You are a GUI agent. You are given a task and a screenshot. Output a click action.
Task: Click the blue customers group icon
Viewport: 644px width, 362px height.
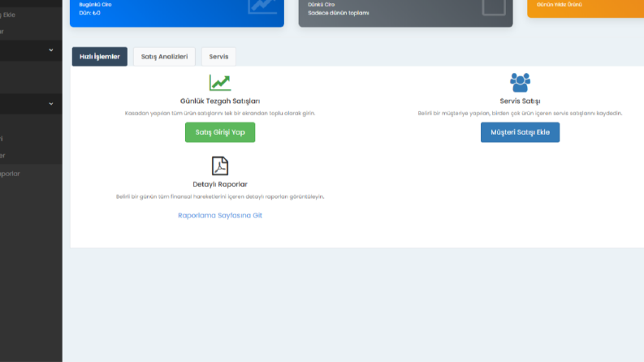[x=520, y=83]
